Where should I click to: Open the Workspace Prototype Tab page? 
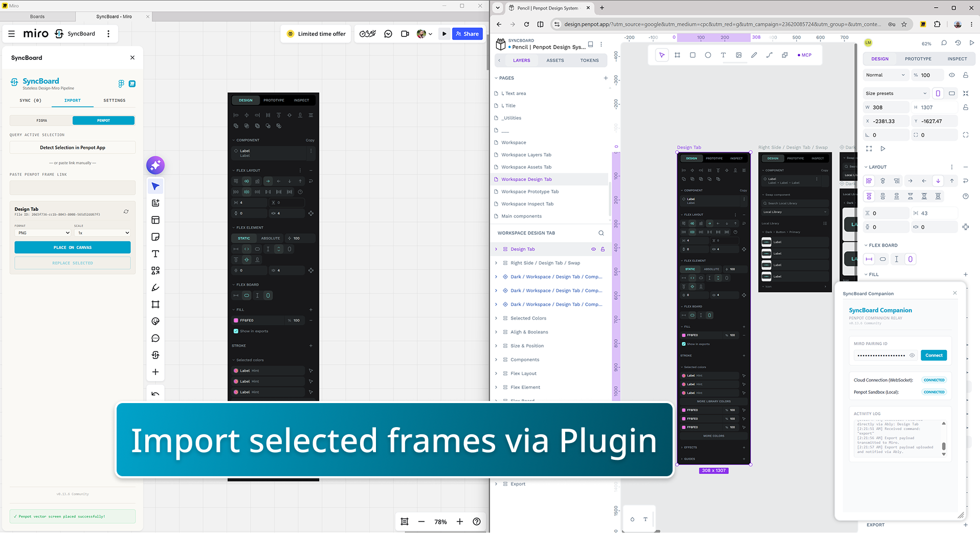click(530, 192)
